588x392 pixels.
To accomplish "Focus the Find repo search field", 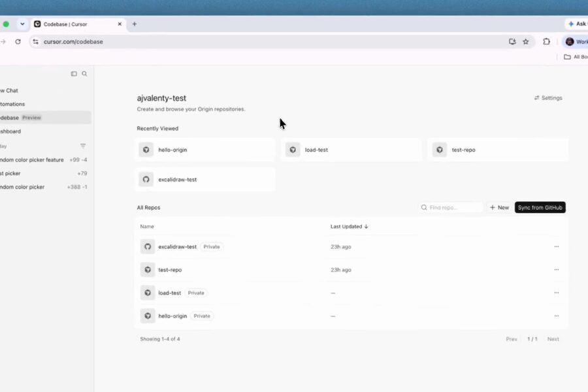I will coord(451,208).
